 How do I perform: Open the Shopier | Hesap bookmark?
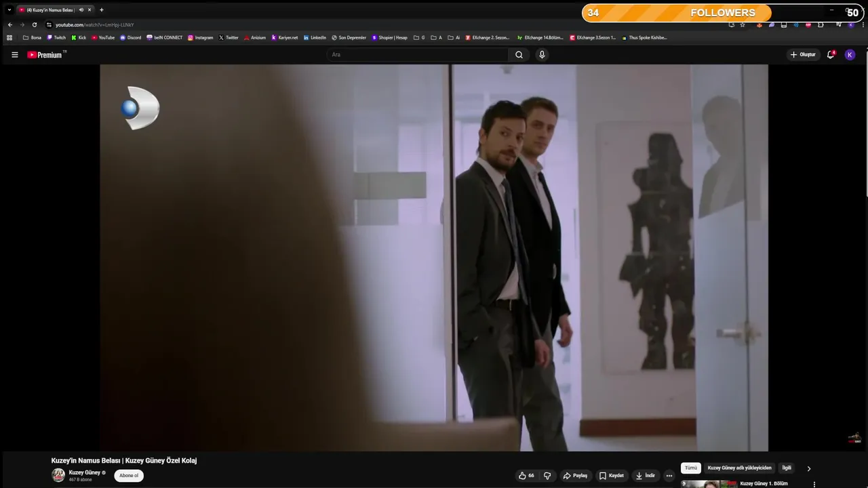pyautogui.click(x=390, y=38)
